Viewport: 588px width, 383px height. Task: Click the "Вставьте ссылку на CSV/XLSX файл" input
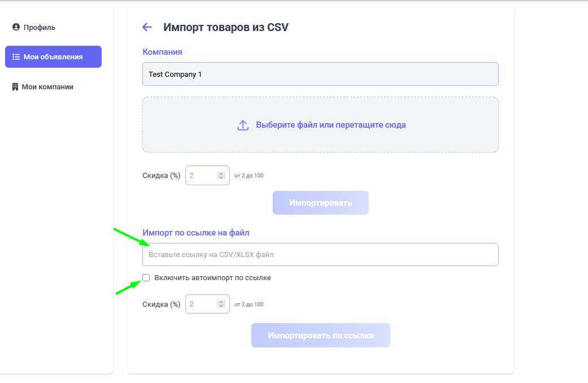(x=320, y=254)
